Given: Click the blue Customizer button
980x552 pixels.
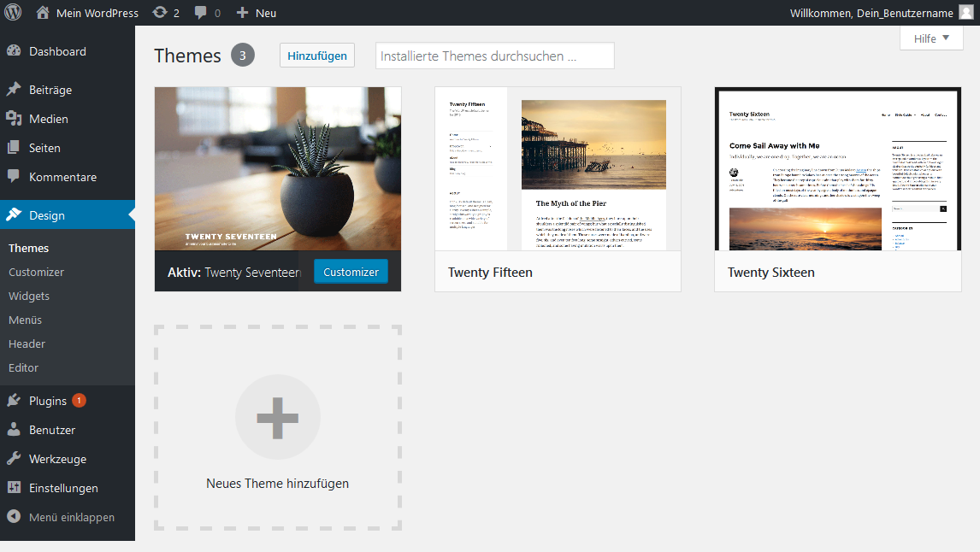Looking at the screenshot, I should click(351, 272).
